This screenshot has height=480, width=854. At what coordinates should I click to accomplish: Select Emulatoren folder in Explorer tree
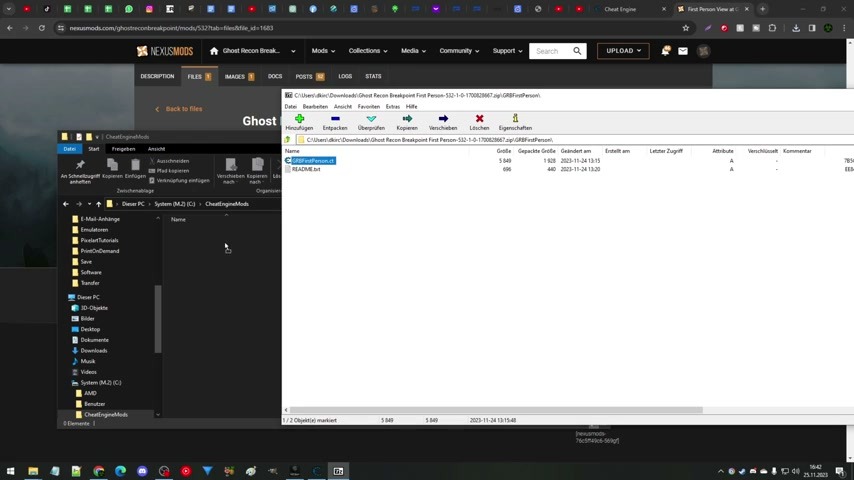[94, 230]
